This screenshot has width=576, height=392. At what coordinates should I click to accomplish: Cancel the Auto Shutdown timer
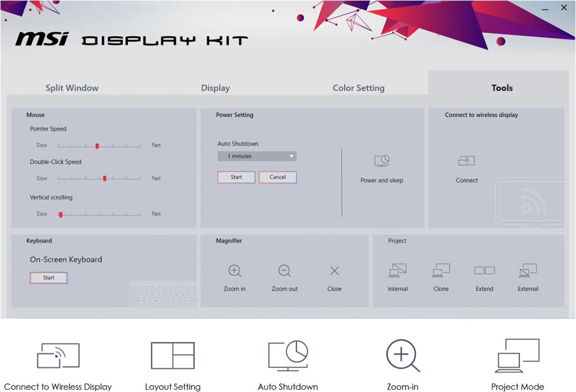tap(278, 177)
